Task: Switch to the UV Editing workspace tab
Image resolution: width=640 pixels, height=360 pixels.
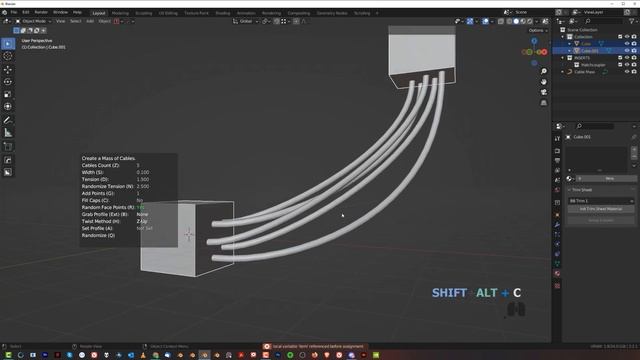Action: [x=168, y=13]
